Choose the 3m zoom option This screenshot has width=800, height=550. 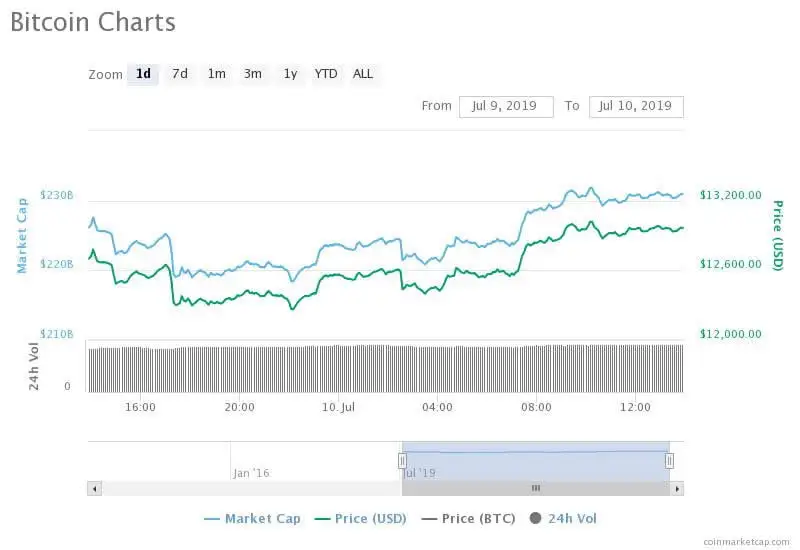253,74
